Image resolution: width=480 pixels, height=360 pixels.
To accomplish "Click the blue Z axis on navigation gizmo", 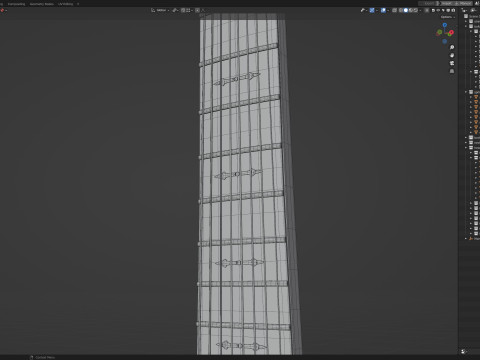I will point(445,25).
